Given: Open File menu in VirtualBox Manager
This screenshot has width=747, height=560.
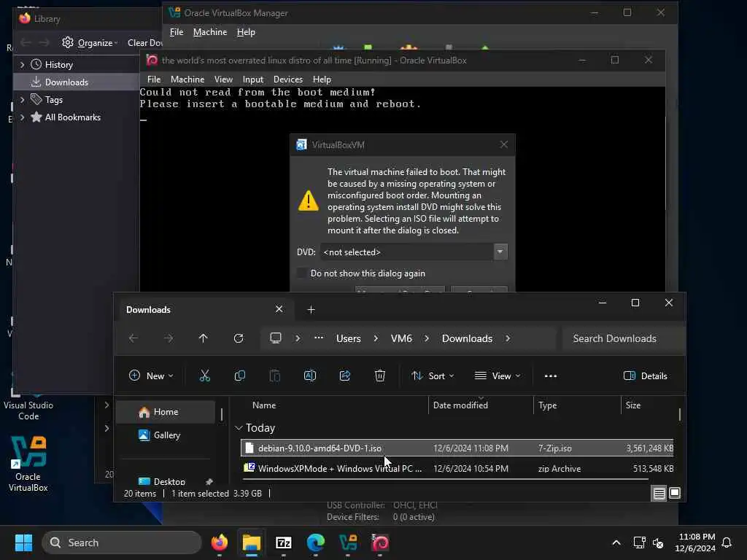Looking at the screenshot, I should point(177,32).
